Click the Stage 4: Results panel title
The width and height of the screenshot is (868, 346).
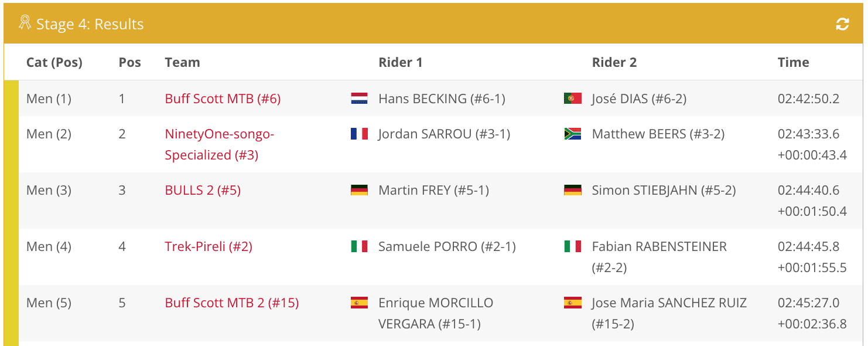90,24
